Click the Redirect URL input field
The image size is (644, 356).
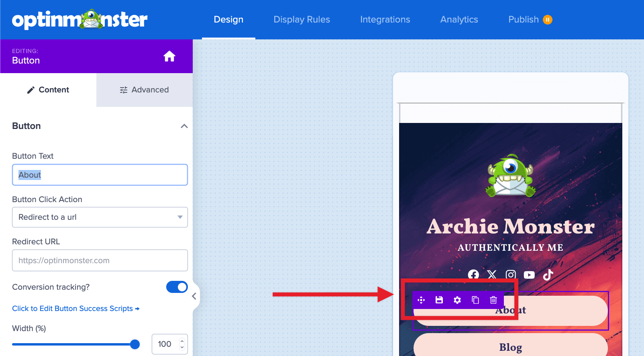100,260
